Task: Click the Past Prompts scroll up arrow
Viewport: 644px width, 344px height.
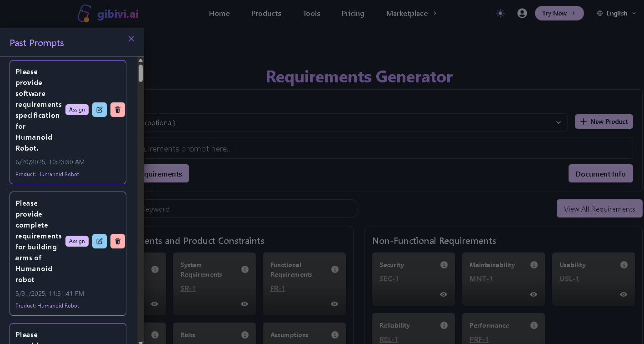Action: (141, 60)
